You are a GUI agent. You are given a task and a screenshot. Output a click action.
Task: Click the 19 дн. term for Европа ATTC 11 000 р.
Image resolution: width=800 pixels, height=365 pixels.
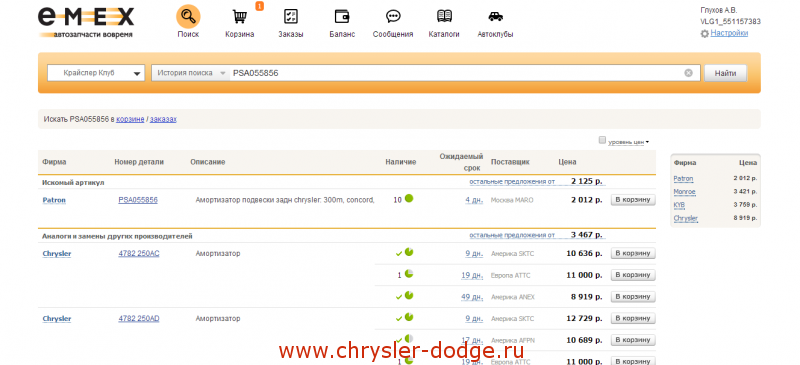[472, 275]
